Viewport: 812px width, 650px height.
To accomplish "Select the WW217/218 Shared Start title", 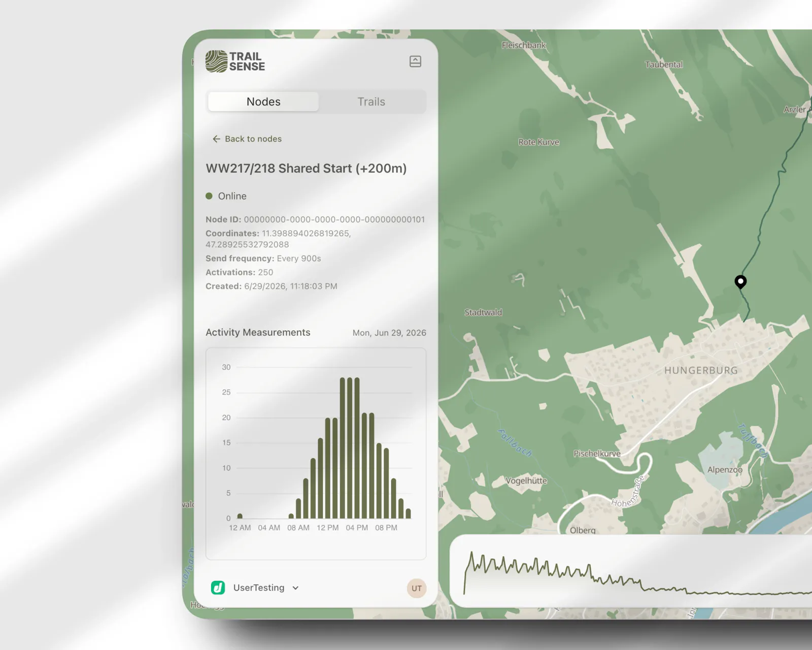I will coord(306,169).
